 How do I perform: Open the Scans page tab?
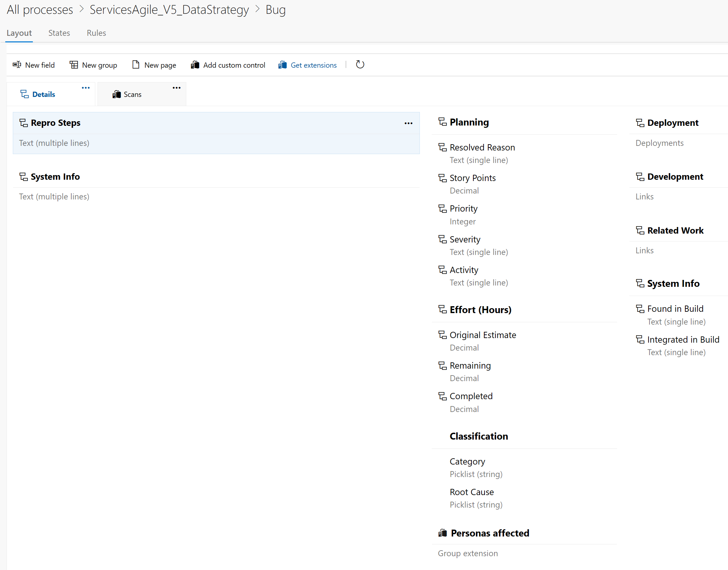(132, 94)
